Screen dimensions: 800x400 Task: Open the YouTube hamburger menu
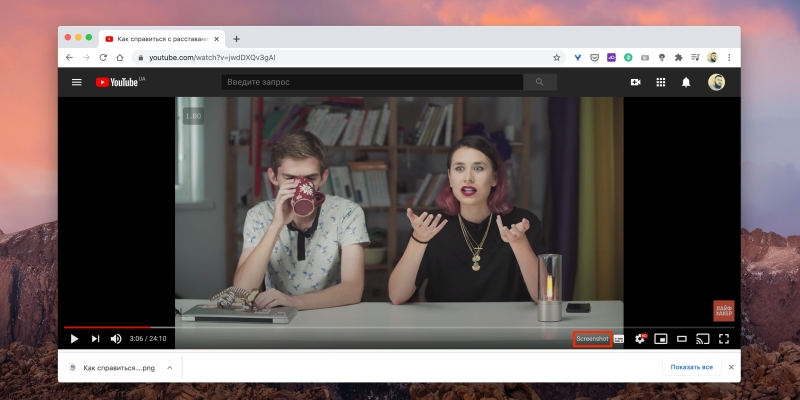click(77, 82)
